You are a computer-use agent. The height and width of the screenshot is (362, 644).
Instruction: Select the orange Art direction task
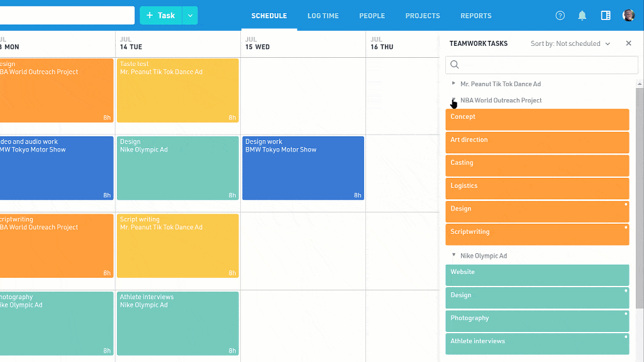[537, 143]
